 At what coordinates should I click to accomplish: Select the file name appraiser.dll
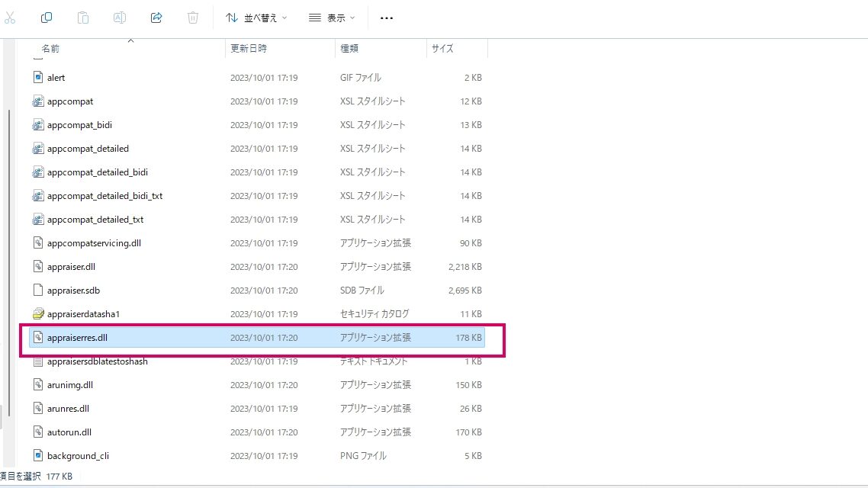tap(72, 267)
